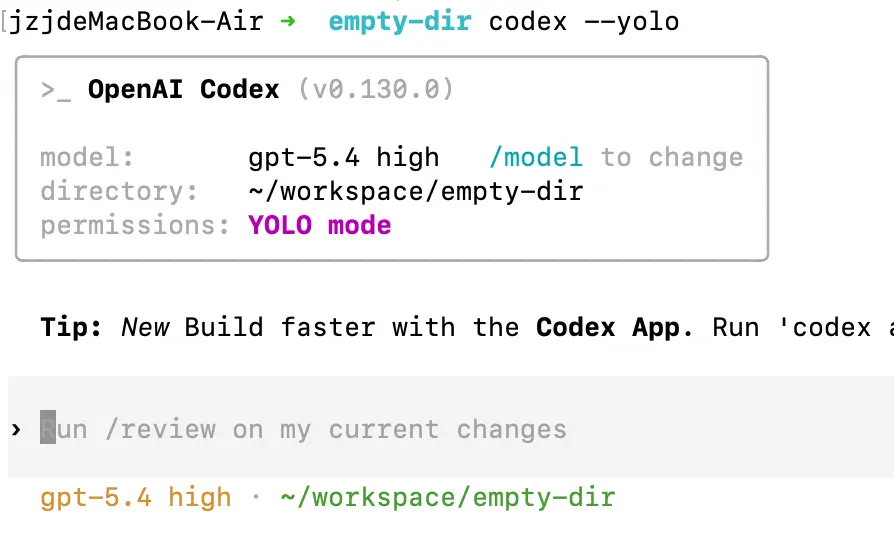
Task: Click the >_ Codex terminal logo
Action: 56,91
